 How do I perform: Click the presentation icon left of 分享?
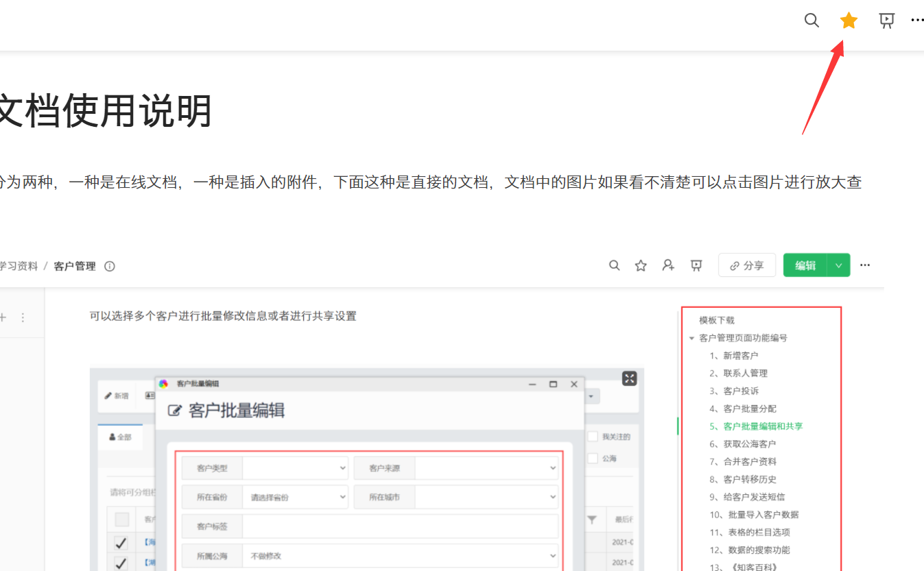[x=696, y=265]
